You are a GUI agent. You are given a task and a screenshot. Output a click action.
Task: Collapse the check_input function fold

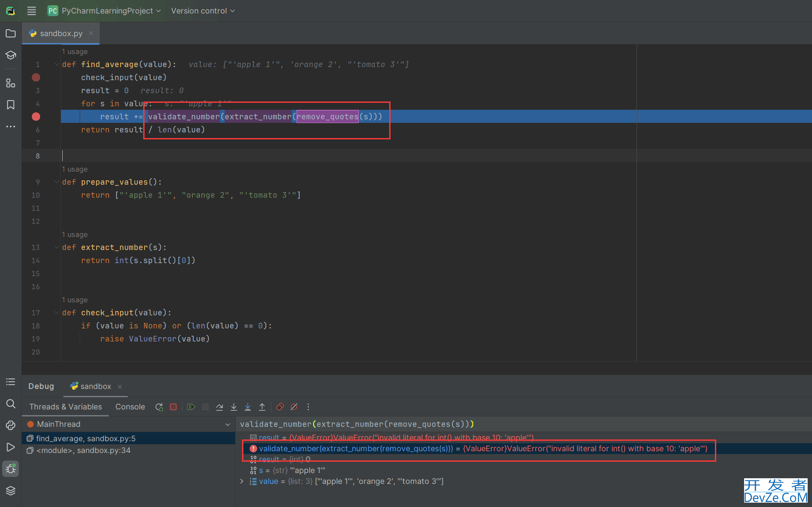click(57, 313)
